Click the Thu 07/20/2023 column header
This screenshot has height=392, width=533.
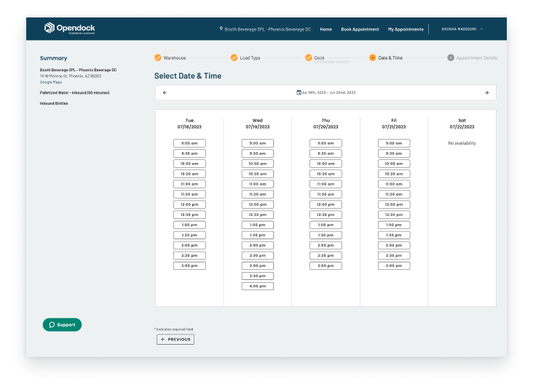click(325, 124)
